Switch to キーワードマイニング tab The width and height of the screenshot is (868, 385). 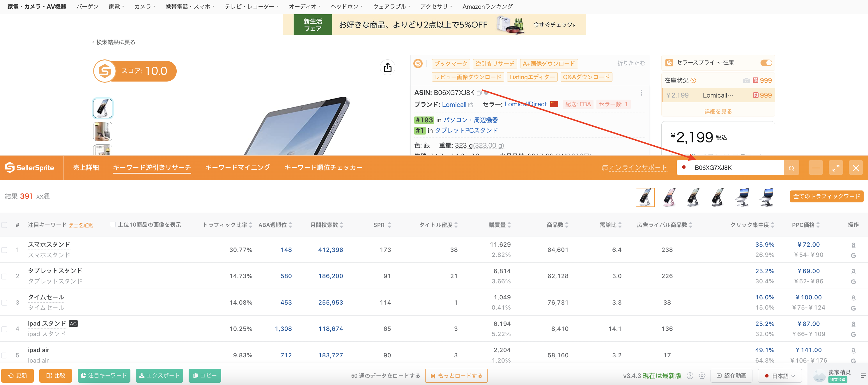(x=238, y=167)
